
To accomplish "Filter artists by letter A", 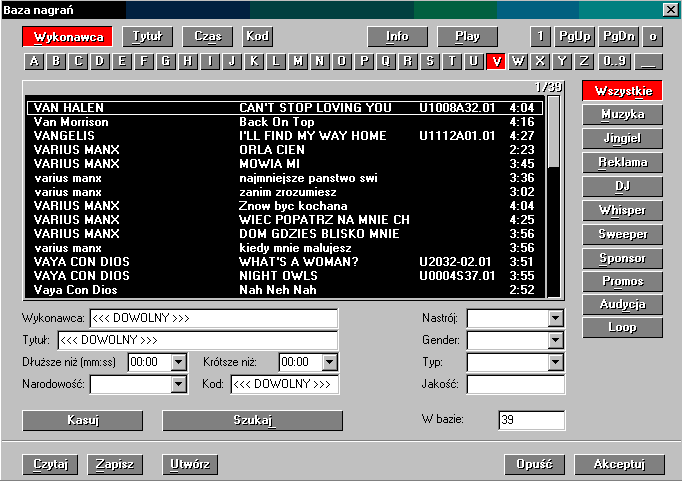I will click(34, 61).
